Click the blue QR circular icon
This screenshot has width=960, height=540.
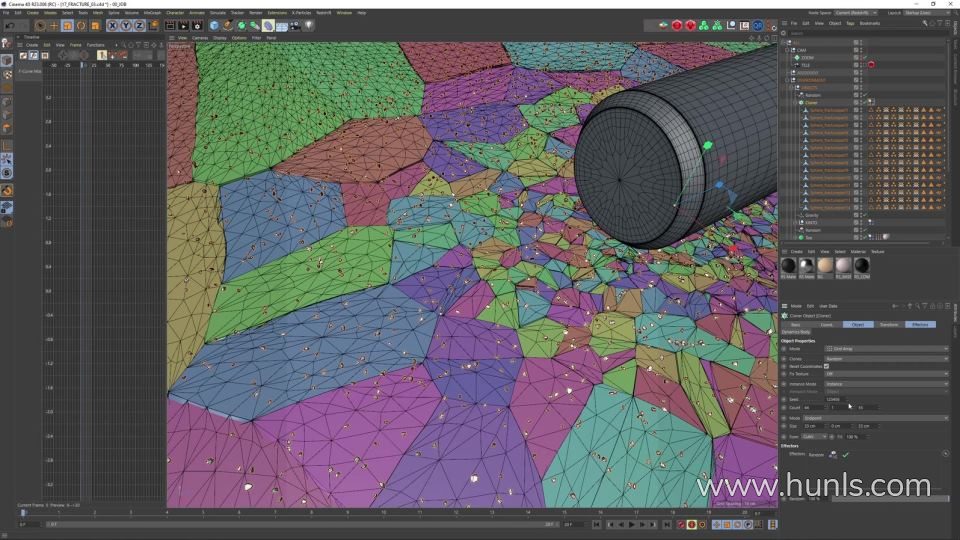click(x=757, y=26)
